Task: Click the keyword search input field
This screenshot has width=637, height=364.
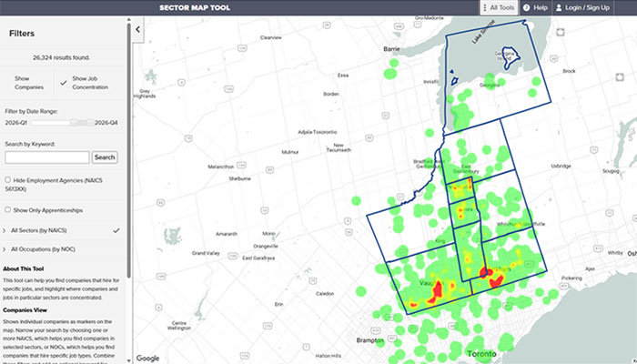Action: [x=47, y=157]
